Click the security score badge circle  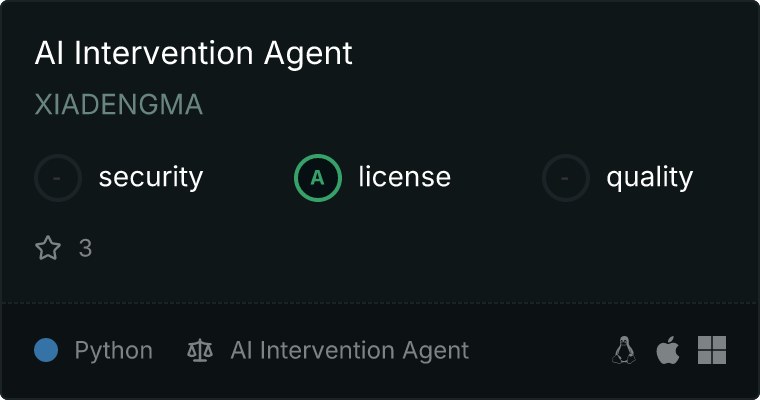(x=58, y=178)
